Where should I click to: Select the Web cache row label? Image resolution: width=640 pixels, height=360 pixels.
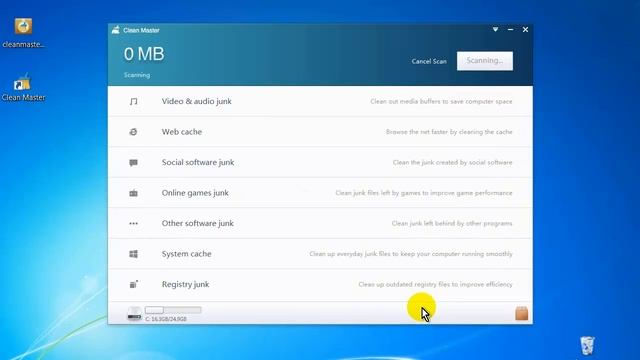pos(182,132)
